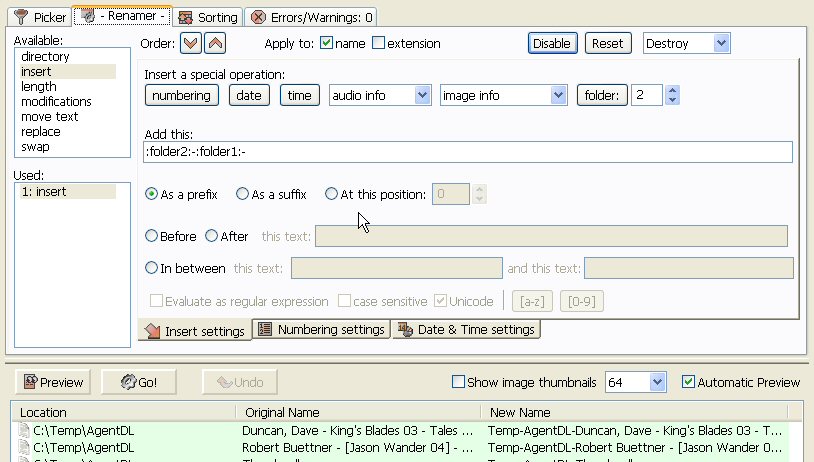814x462 pixels.
Task: Select replace in Available list
Action: point(67,131)
